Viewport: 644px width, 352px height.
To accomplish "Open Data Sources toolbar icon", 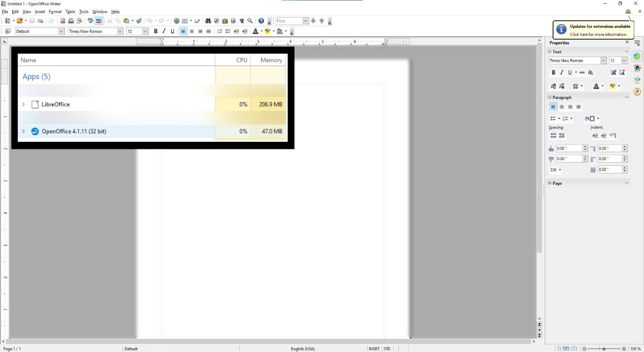I will [x=233, y=21].
